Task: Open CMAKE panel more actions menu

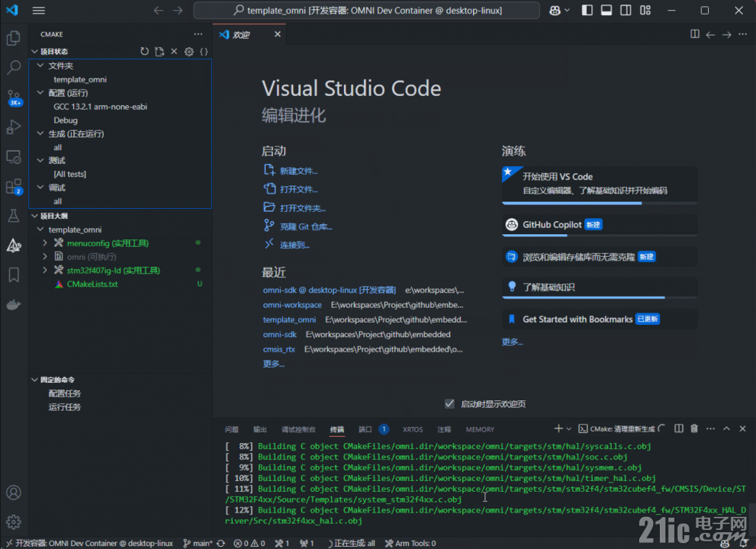Action: [x=198, y=34]
